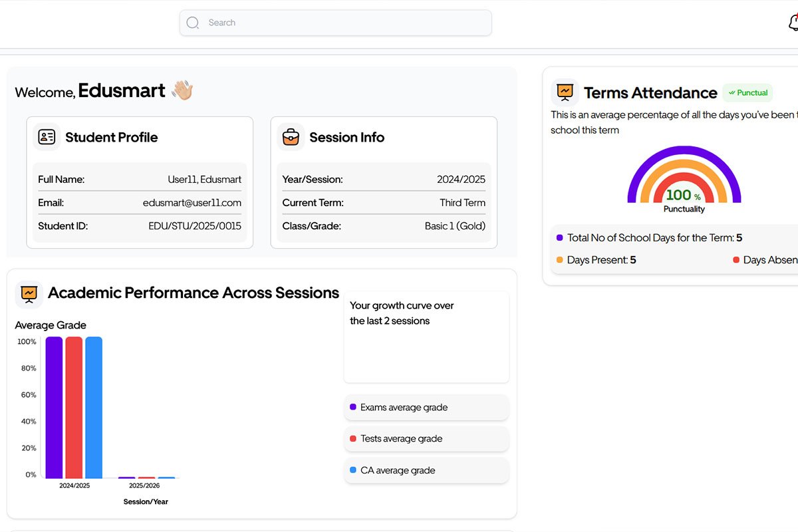798x532 pixels.
Task: Click the search magnifier icon
Action: point(193,23)
